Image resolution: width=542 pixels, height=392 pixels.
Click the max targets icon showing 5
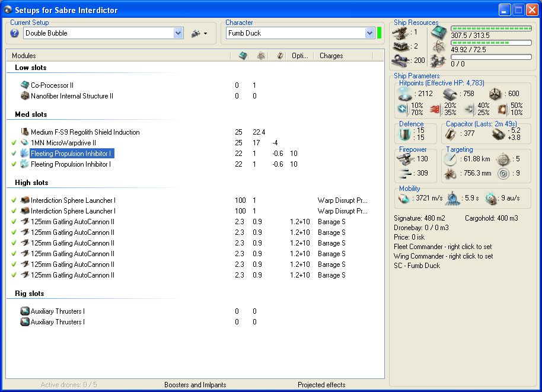pyautogui.click(x=503, y=160)
